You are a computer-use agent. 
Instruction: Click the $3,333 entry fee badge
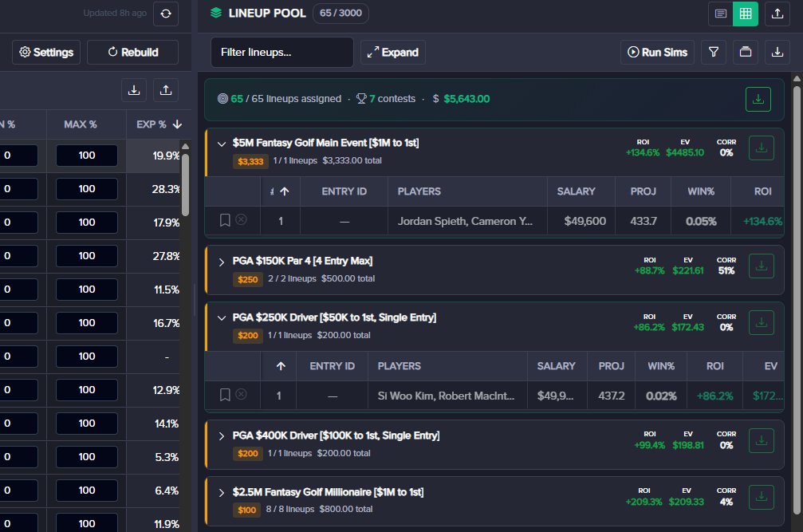250,161
